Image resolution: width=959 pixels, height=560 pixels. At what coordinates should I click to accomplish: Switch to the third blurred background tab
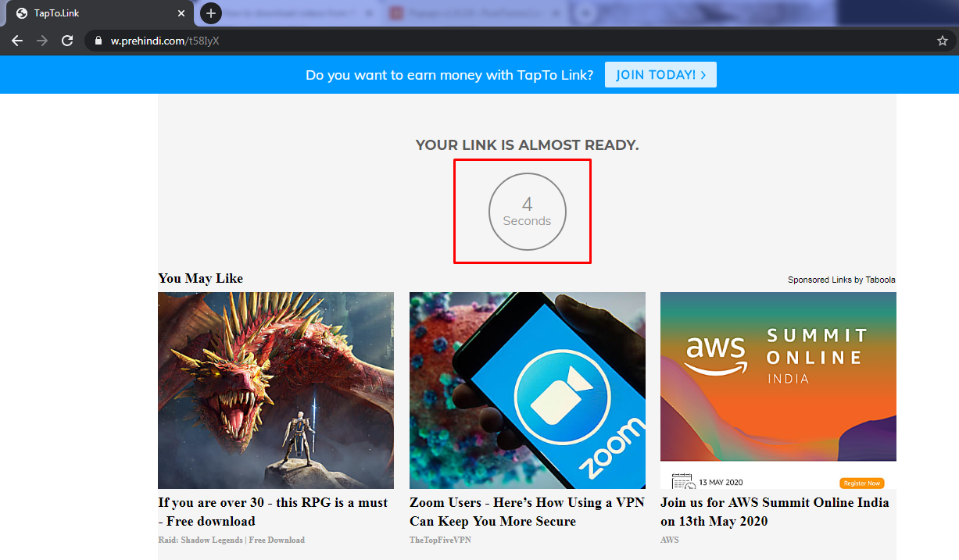[477, 13]
